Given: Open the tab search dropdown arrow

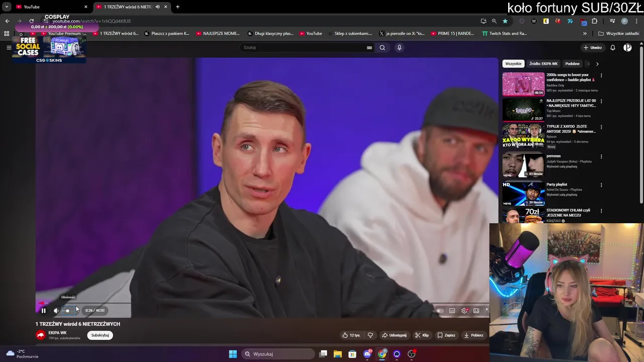Looking at the screenshot, I should pyautogui.click(x=7, y=7).
